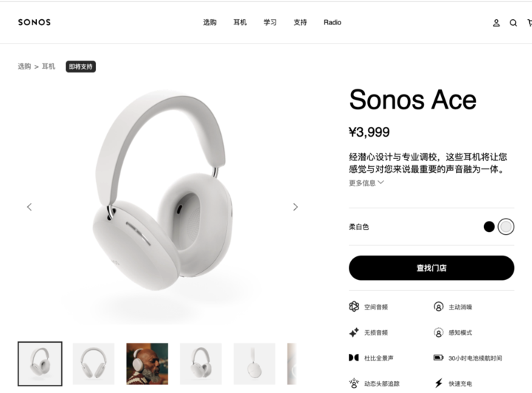532x393 pixels.
Task: Open the 耳机 menu item
Action: pos(240,22)
